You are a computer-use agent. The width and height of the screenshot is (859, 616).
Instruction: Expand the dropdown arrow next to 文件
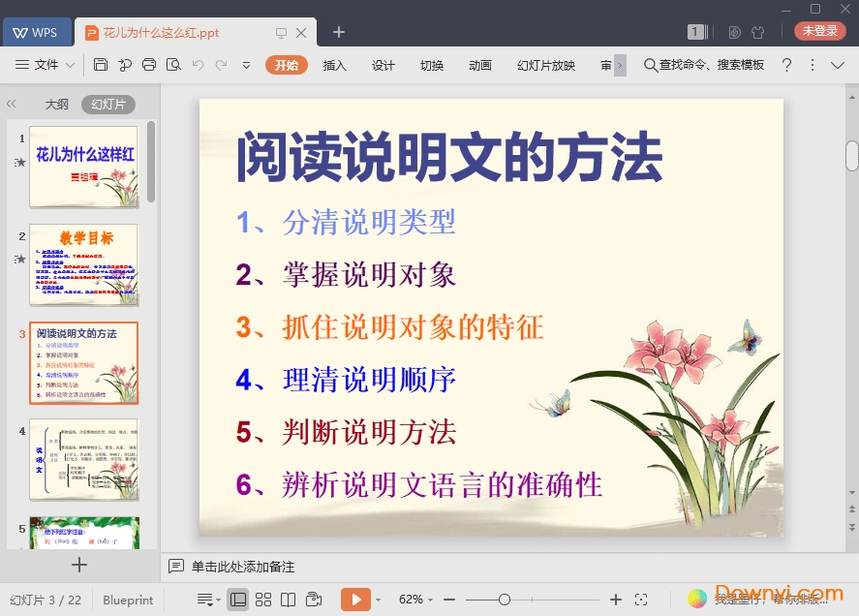(x=70, y=65)
